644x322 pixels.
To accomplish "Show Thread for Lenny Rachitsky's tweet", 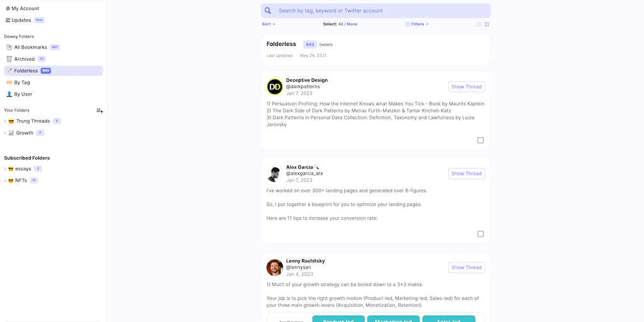I will click(466, 267).
